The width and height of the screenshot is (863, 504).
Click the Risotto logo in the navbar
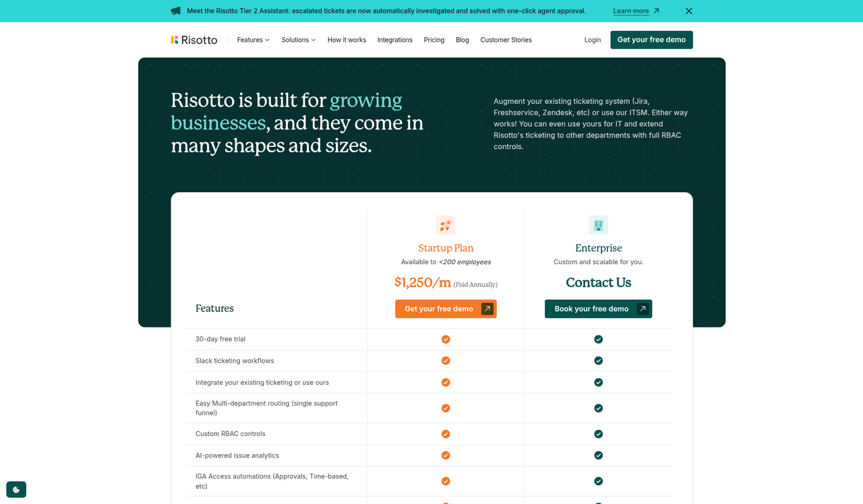point(194,40)
